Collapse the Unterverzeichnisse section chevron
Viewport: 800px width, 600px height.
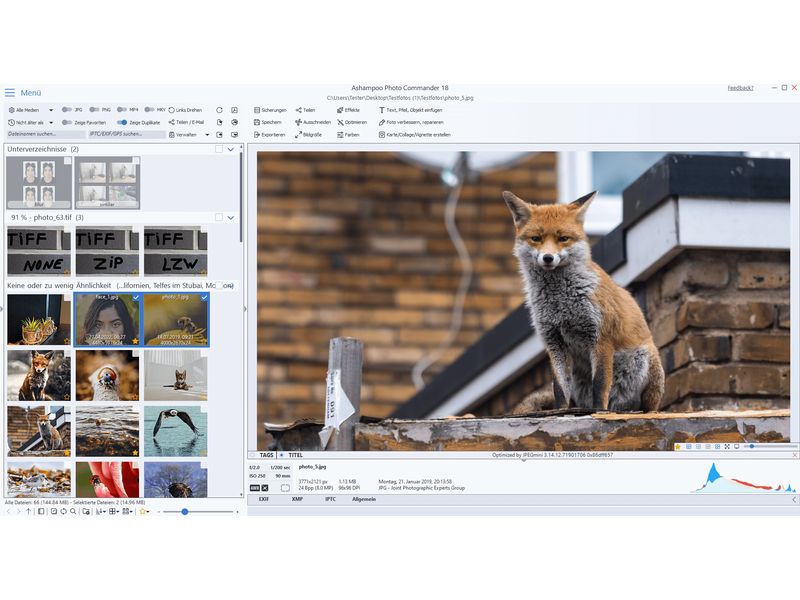pos(231,149)
